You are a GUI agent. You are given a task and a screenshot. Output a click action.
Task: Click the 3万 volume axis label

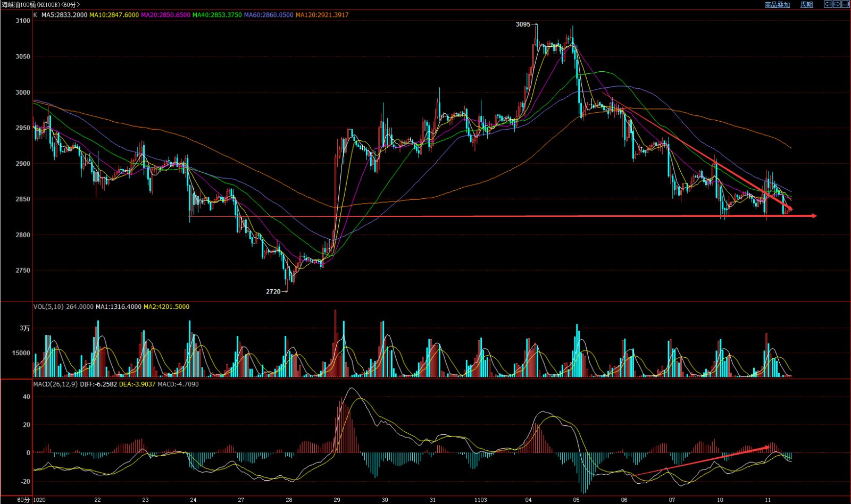(x=25, y=329)
